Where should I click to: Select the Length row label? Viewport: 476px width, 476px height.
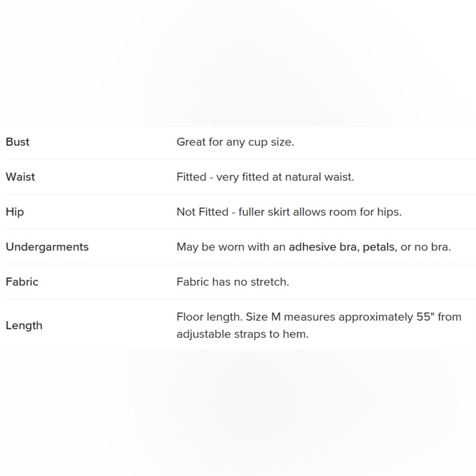coord(24,326)
